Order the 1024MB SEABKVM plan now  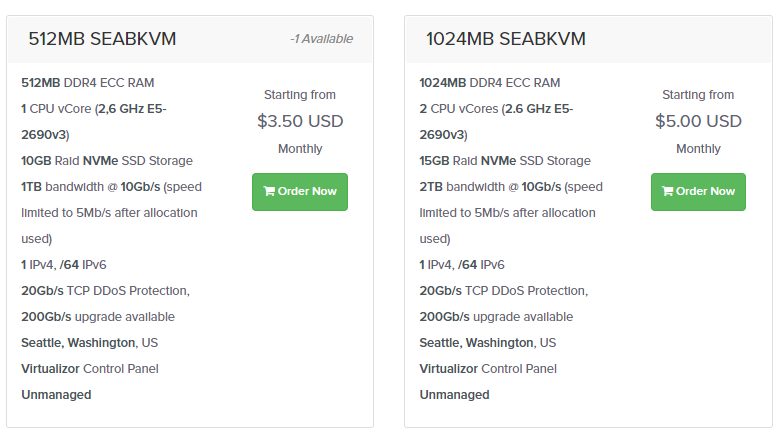[698, 192]
